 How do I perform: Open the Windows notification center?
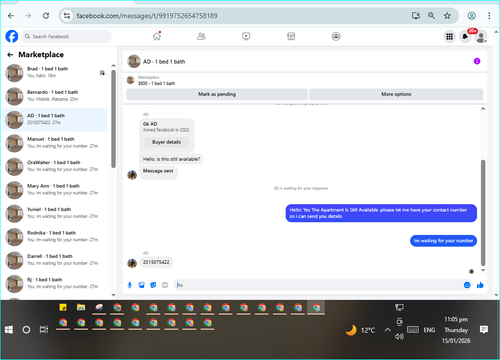click(484, 330)
